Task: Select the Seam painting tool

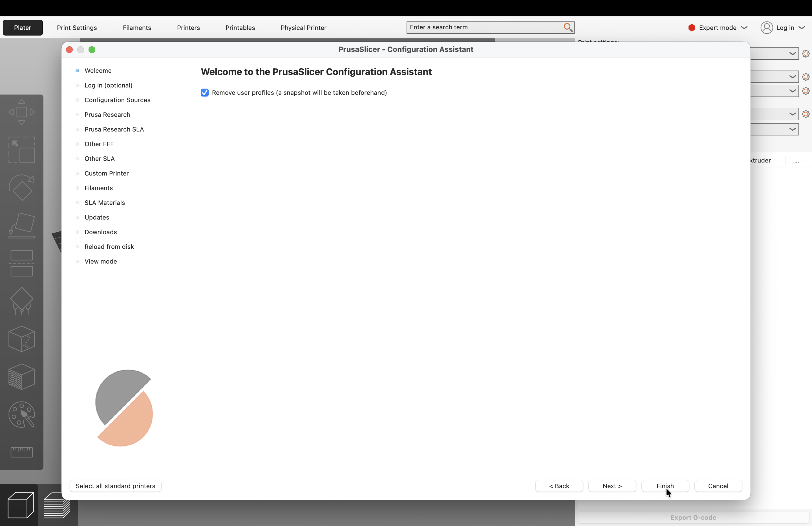Action: coord(21,339)
